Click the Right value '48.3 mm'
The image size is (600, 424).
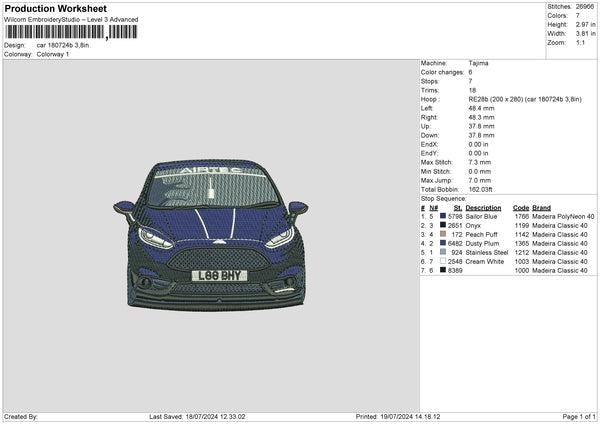coord(481,117)
